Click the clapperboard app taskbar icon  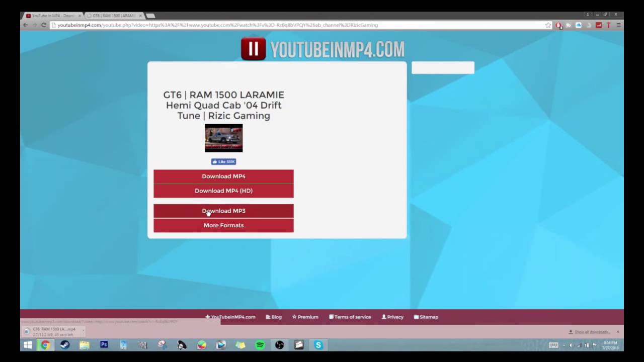point(299,345)
